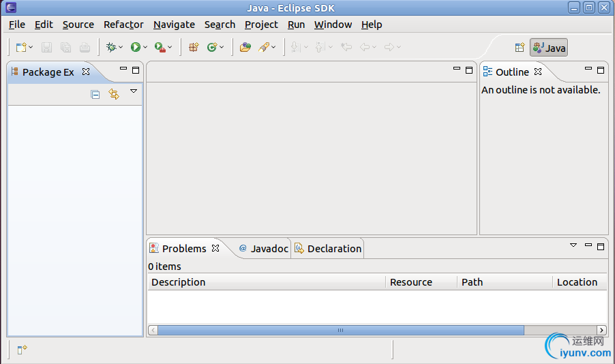Open the Next Annotation dropdown arrow
The image size is (615, 364).
click(x=306, y=48)
